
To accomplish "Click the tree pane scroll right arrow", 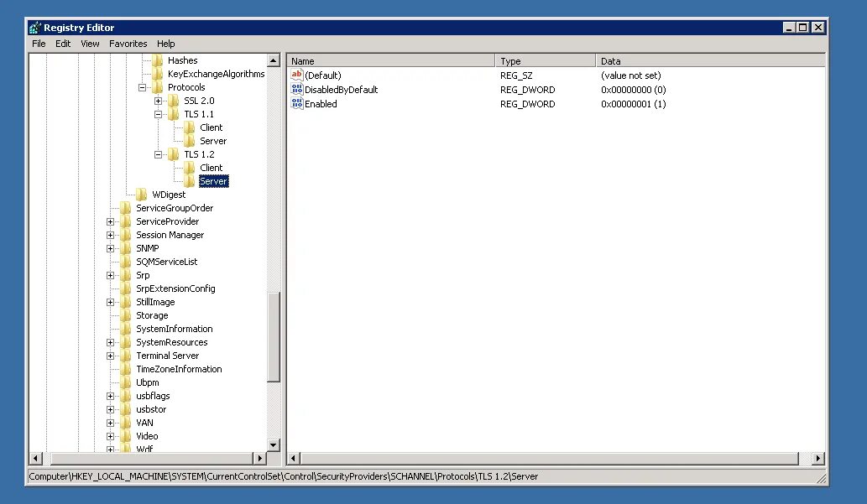I will 260,458.
